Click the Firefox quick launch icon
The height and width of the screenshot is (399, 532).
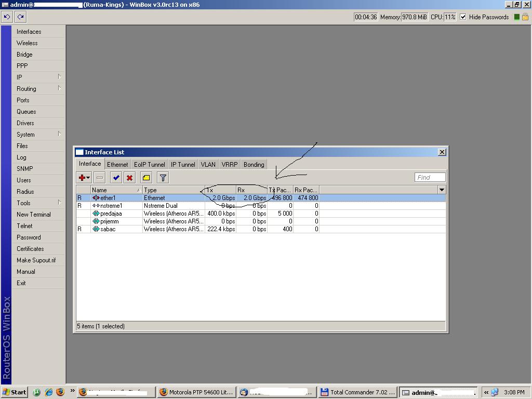[x=60, y=392]
